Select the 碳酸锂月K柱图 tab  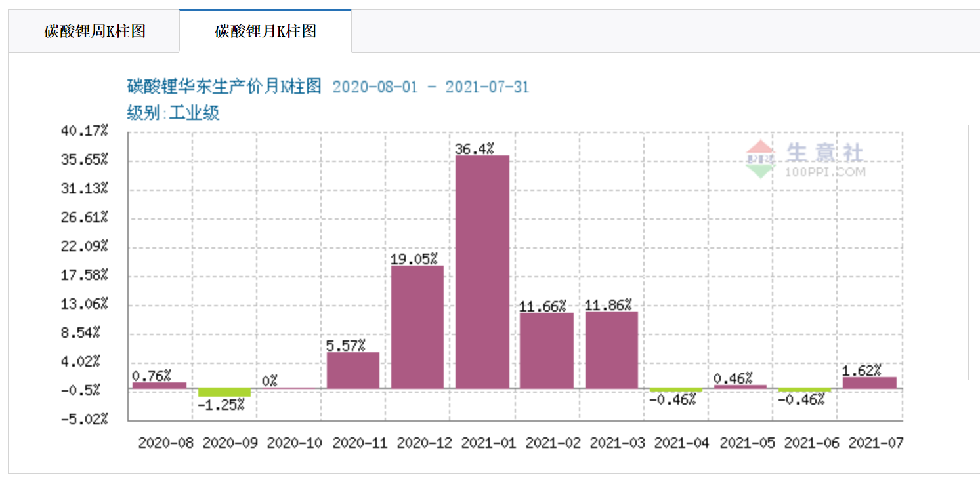coord(265,31)
